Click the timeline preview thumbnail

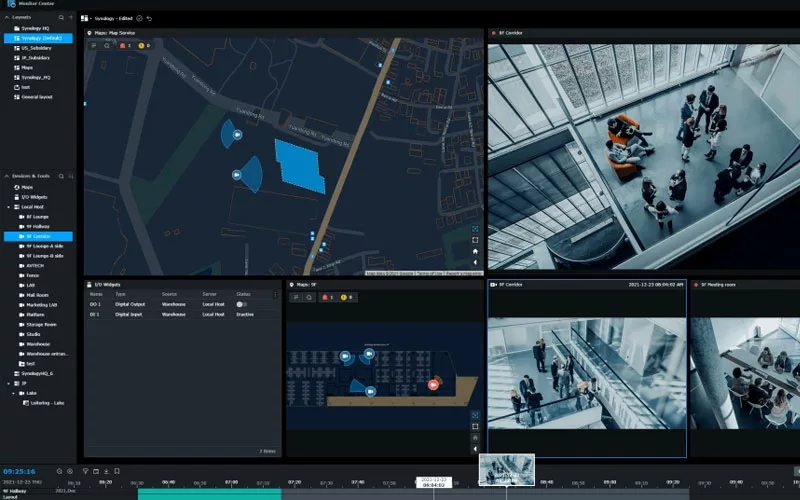pyautogui.click(x=506, y=468)
